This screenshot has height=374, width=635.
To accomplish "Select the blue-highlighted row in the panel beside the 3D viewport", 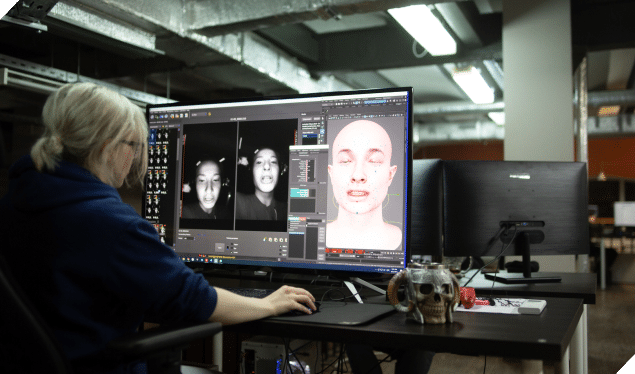I will (310, 136).
